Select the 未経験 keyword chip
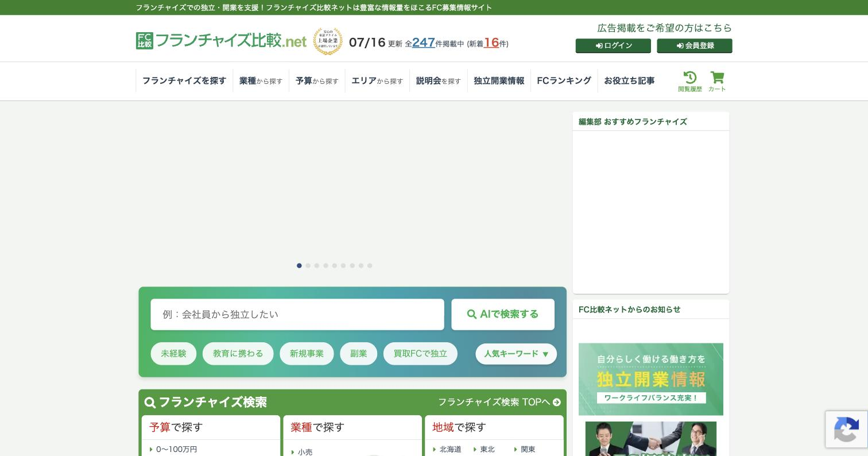 (x=173, y=354)
